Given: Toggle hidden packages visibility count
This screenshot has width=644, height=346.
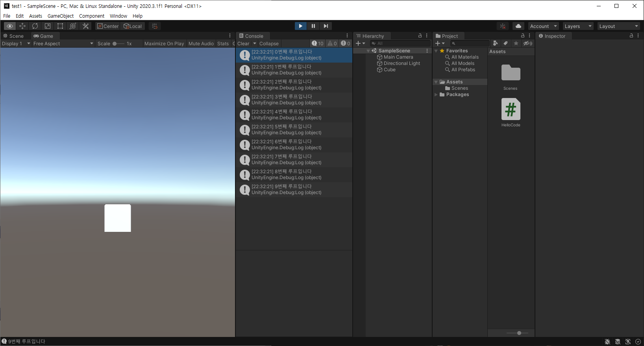Looking at the screenshot, I should [528, 43].
